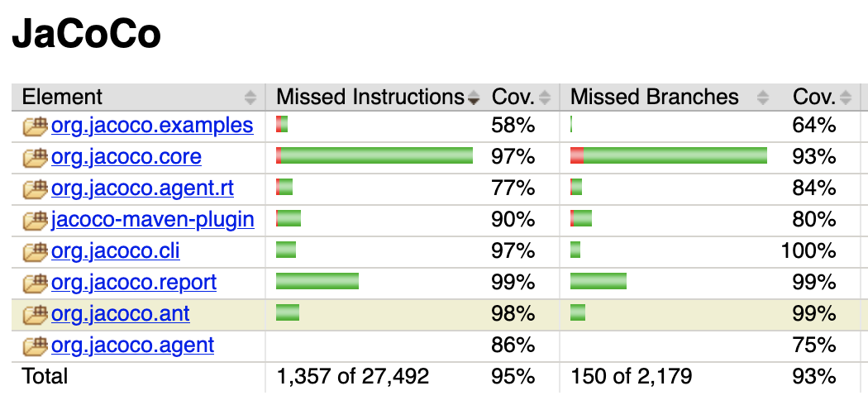868x405 pixels.
Task: Click the Total missed instructions cell
Action: point(353,377)
